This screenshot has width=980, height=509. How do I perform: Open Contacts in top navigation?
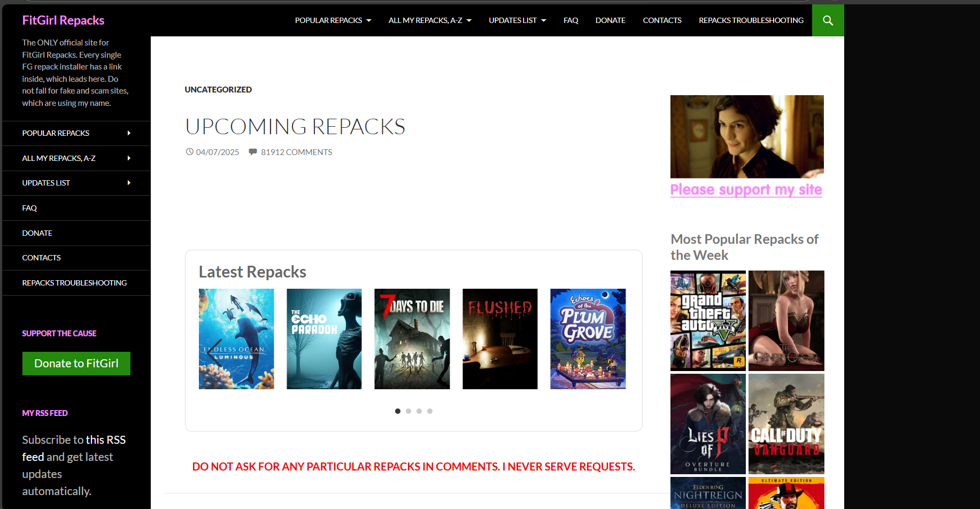(662, 20)
